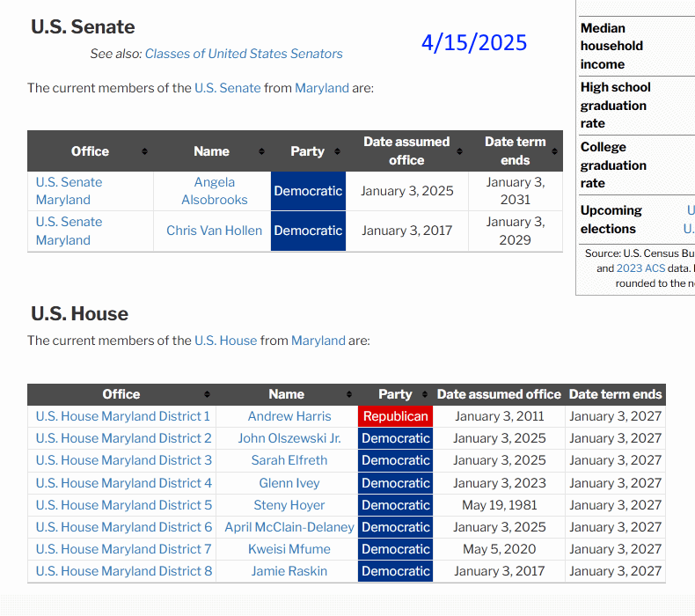Open Jamie Raskin profile link
The height and width of the screenshot is (616, 695).
point(289,571)
